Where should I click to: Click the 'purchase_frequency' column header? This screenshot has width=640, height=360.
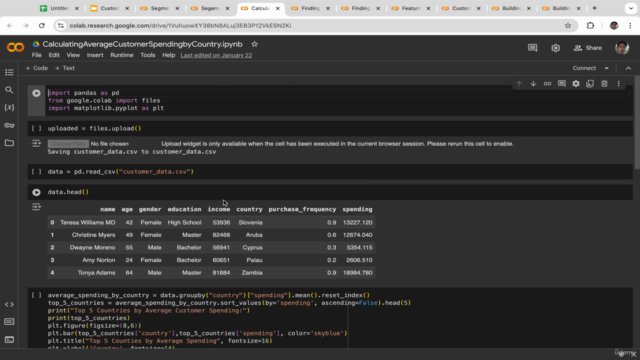[302, 209]
